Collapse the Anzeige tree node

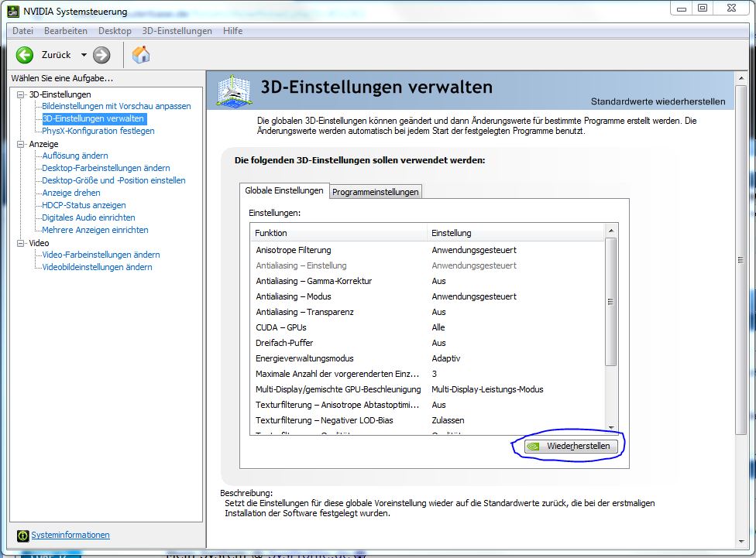tap(20, 144)
